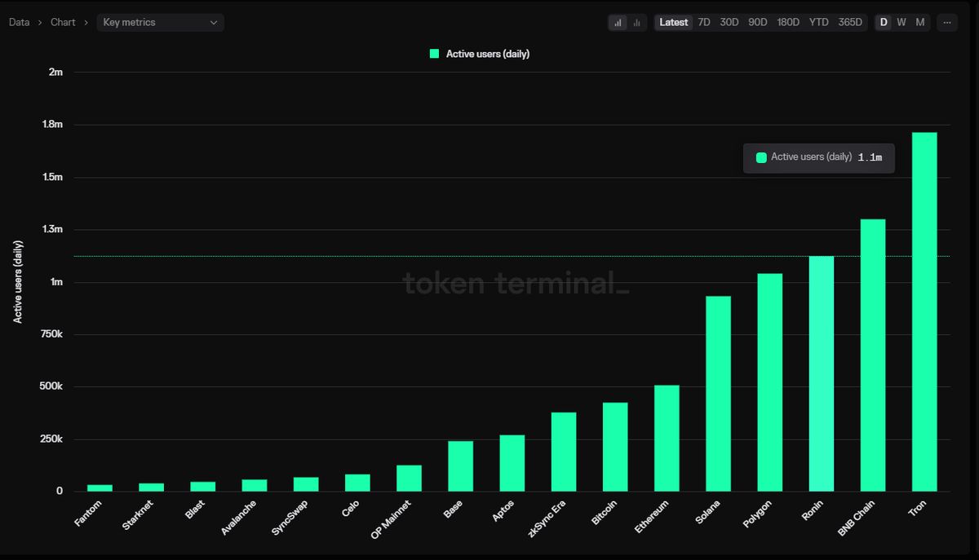Click the 750k y-axis value
Image resolution: width=979 pixels, height=560 pixels.
[51, 334]
